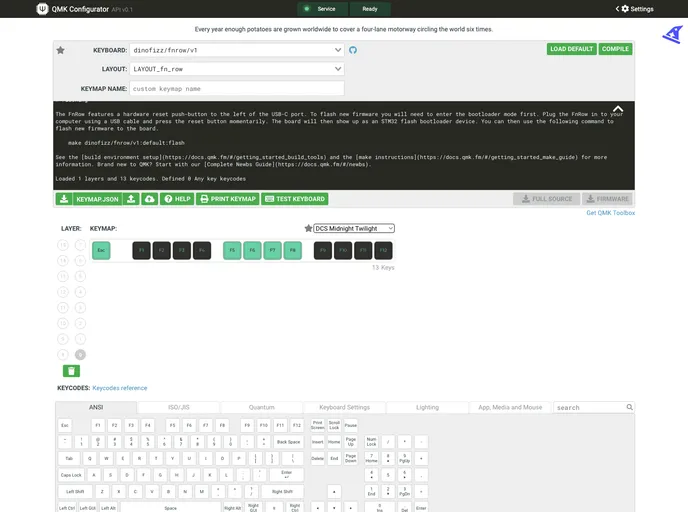Pick the Tab keycode
The height and width of the screenshot is (512, 688).
tap(69, 458)
